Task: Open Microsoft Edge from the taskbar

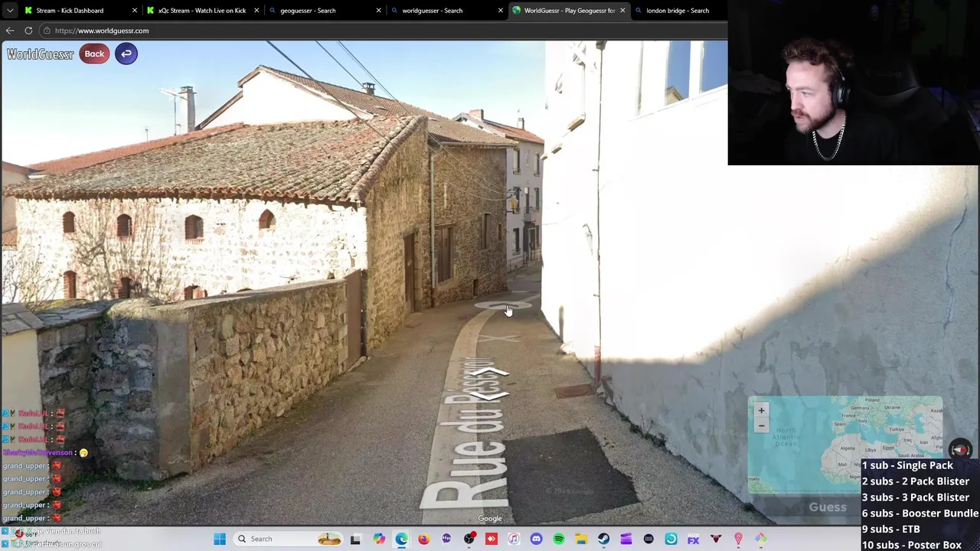Action: click(401, 539)
